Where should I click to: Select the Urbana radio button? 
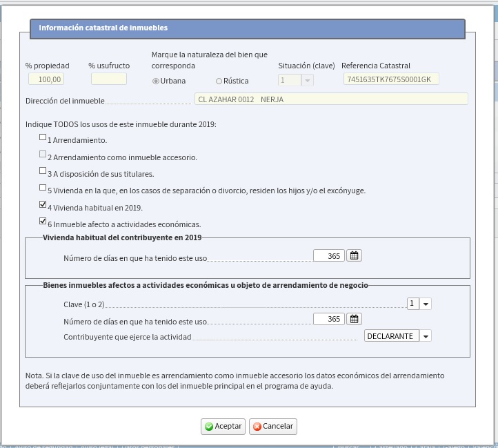tap(156, 81)
